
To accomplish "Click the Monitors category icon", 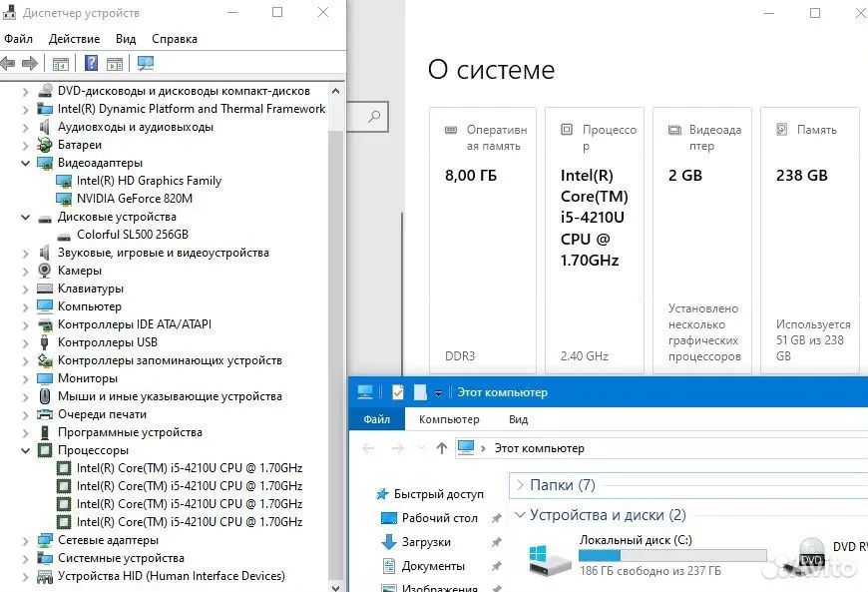I will point(44,378).
